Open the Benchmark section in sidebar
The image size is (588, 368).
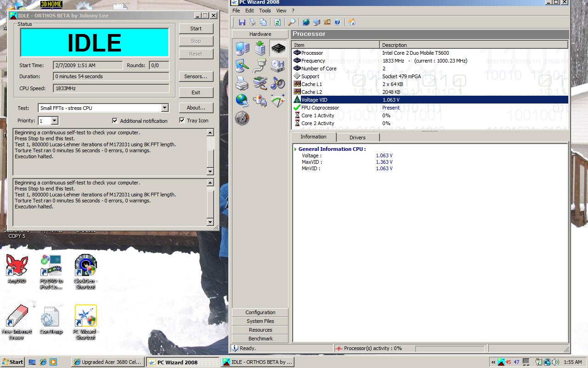[x=260, y=339]
